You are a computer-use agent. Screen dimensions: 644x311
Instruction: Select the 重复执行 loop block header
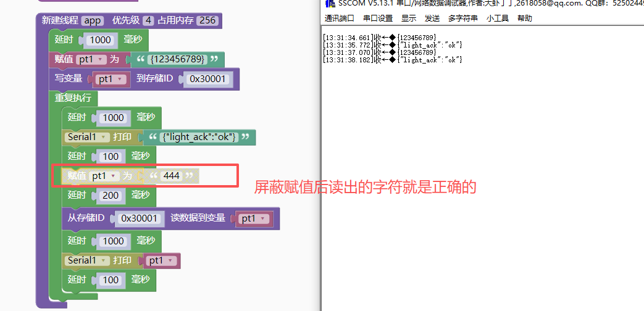(x=73, y=98)
